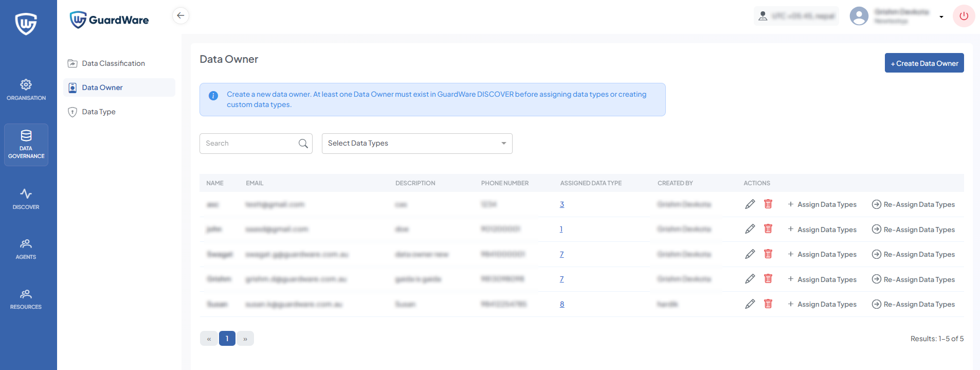
Task: Select Data Type menu item
Action: [x=99, y=112]
